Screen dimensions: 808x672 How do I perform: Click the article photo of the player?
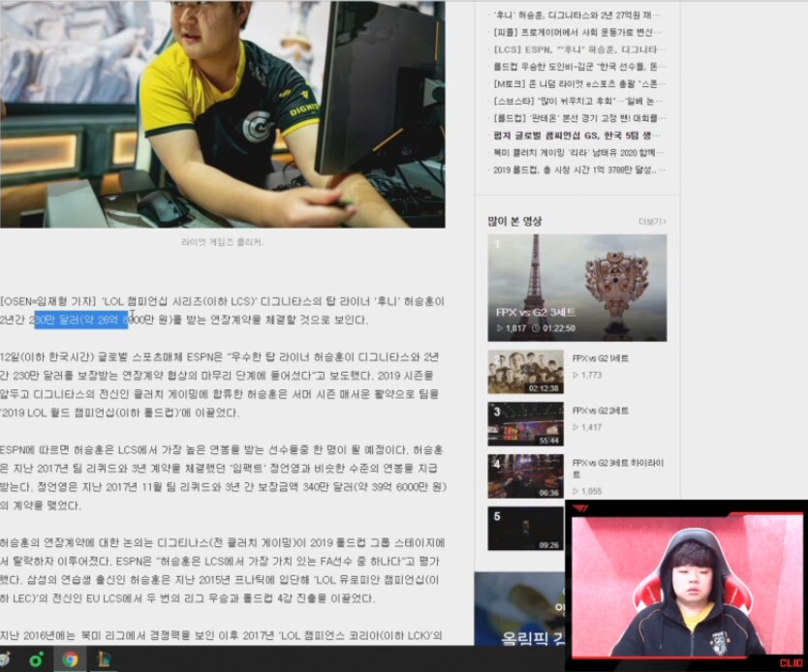223,107
